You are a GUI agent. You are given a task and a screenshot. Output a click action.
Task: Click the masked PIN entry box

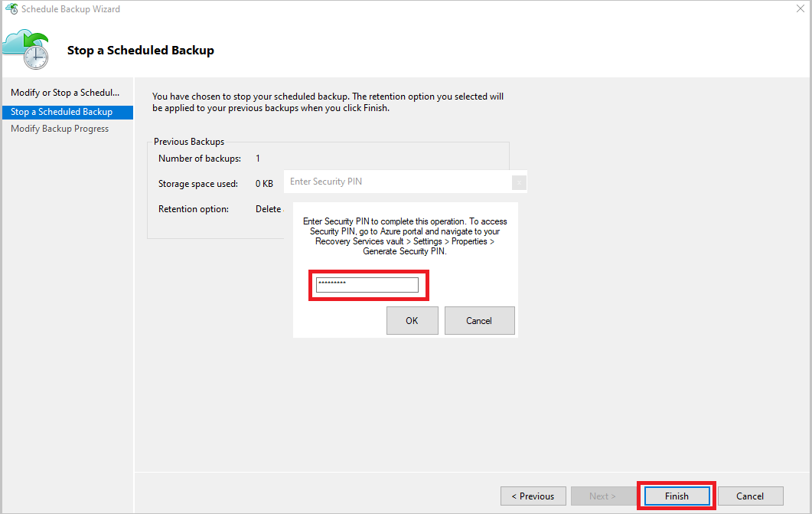(368, 284)
